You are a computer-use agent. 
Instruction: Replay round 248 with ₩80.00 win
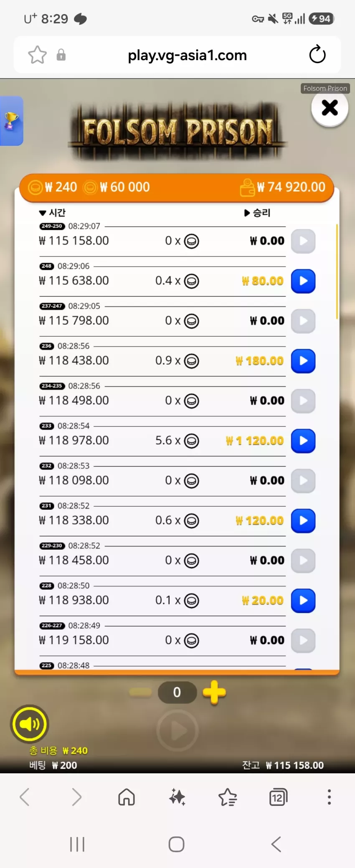pyautogui.click(x=303, y=281)
